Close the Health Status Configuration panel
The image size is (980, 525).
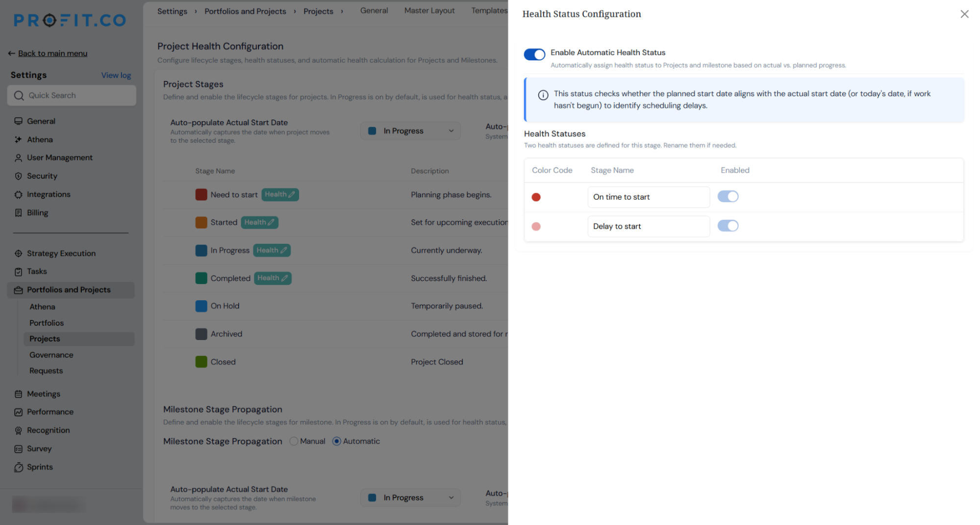pyautogui.click(x=964, y=14)
